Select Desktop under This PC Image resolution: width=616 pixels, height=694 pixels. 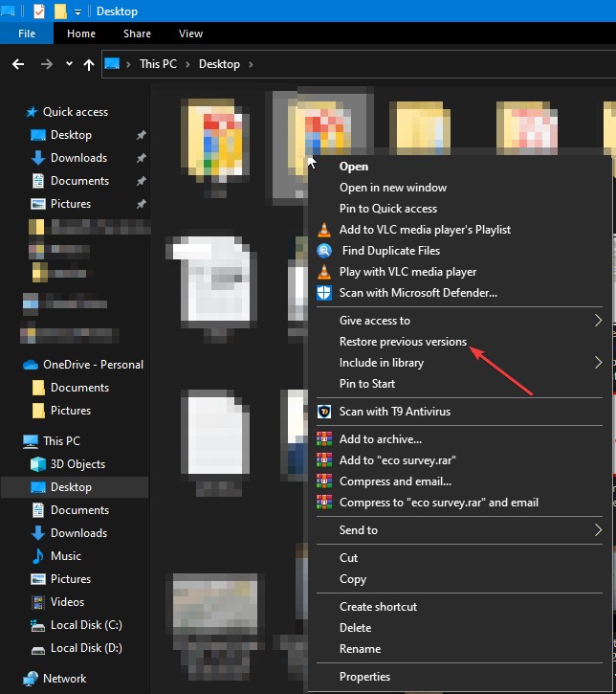[71, 487]
